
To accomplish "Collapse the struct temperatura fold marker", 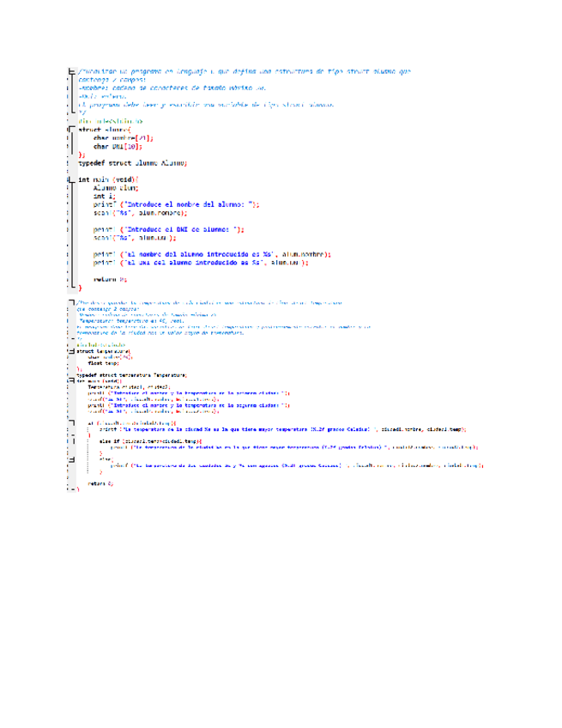I will (71, 351).
